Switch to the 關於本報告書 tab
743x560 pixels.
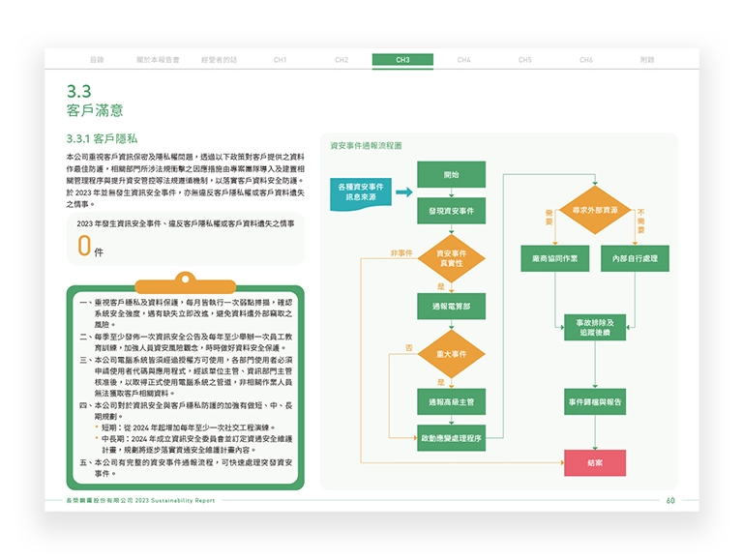coord(158,60)
